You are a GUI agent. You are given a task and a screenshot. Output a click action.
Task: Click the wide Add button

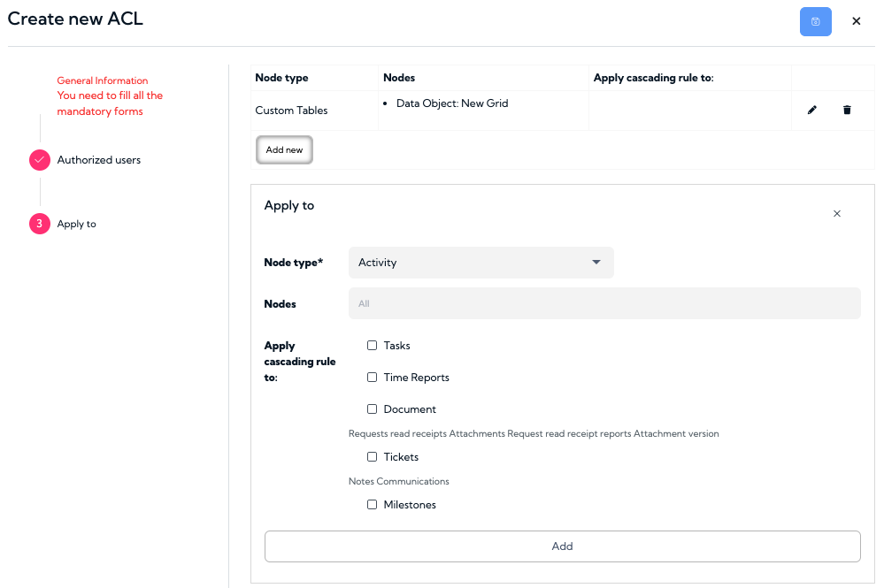tap(562, 546)
